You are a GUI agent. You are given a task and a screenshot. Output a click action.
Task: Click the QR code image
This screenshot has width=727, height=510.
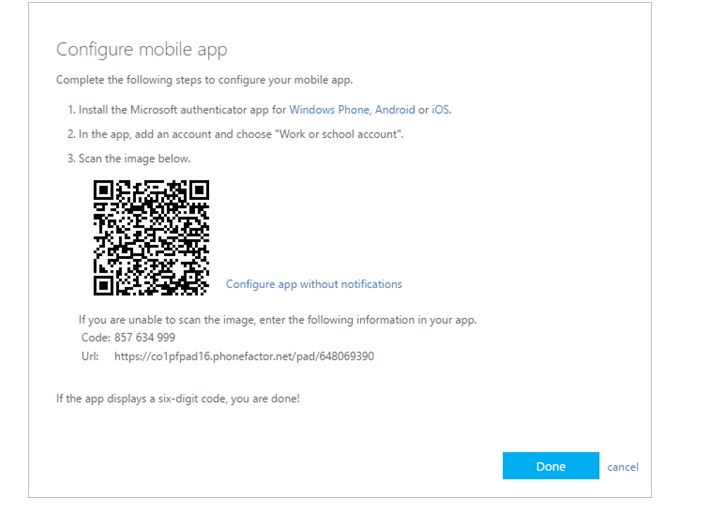[x=151, y=238]
